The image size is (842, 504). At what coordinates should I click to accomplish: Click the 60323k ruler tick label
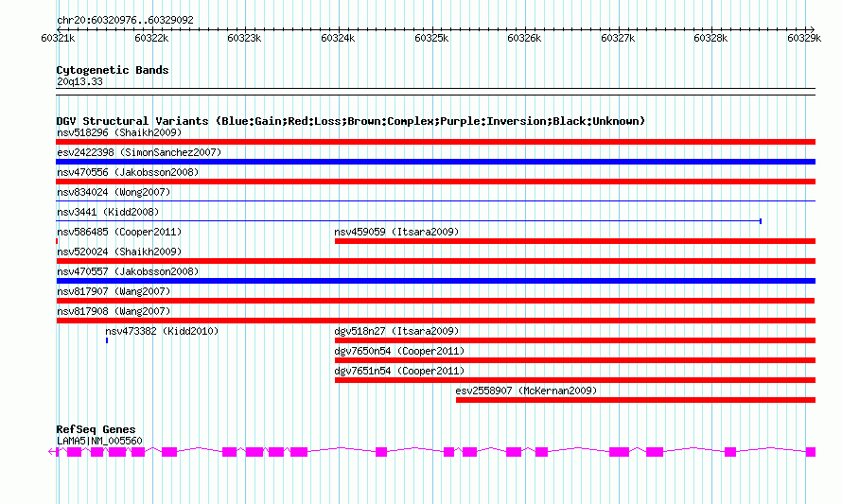pyautogui.click(x=244, y=38)
